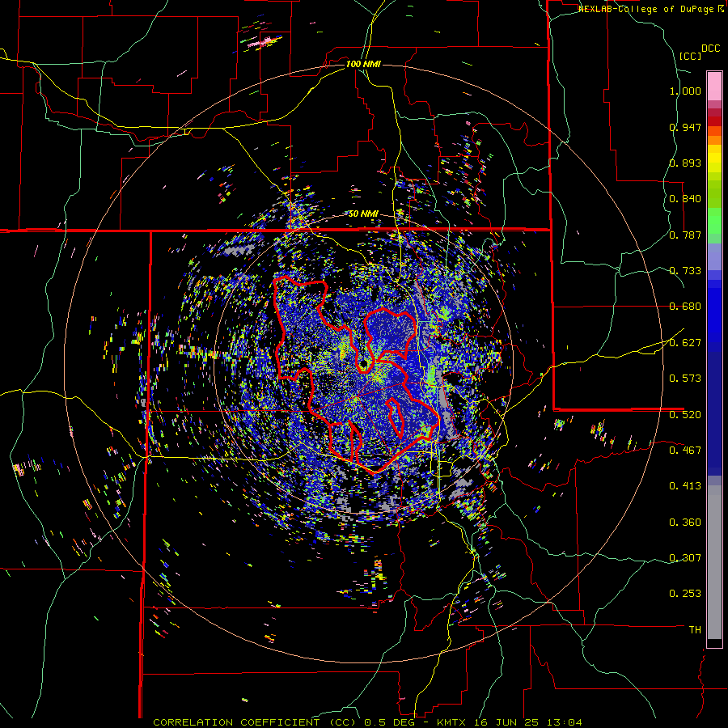Select the 1.000 legend value
Screen dimensions: 728x728
point(685,91)
